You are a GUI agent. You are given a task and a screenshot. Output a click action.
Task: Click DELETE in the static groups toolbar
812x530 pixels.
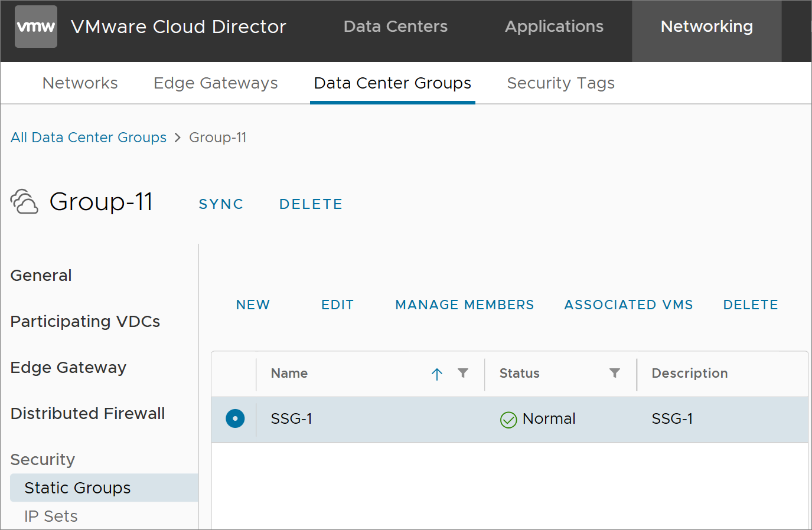tap(751, 305)
